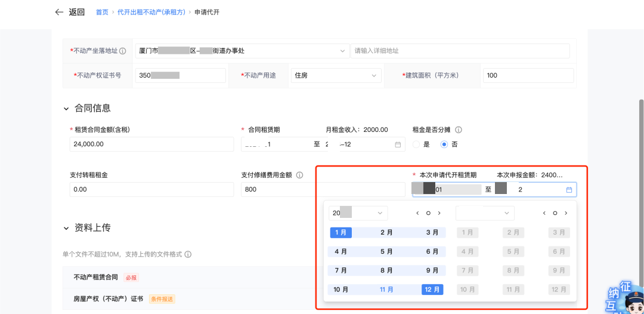
Task: Show info tooltip for 支付修缮费用金额
Action: click(x=299, y=175)
